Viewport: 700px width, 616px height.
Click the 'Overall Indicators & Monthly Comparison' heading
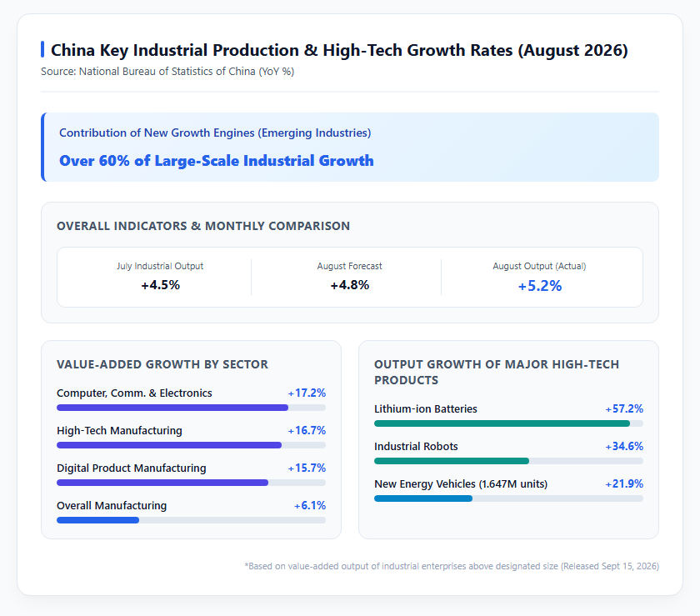(203, 226)
